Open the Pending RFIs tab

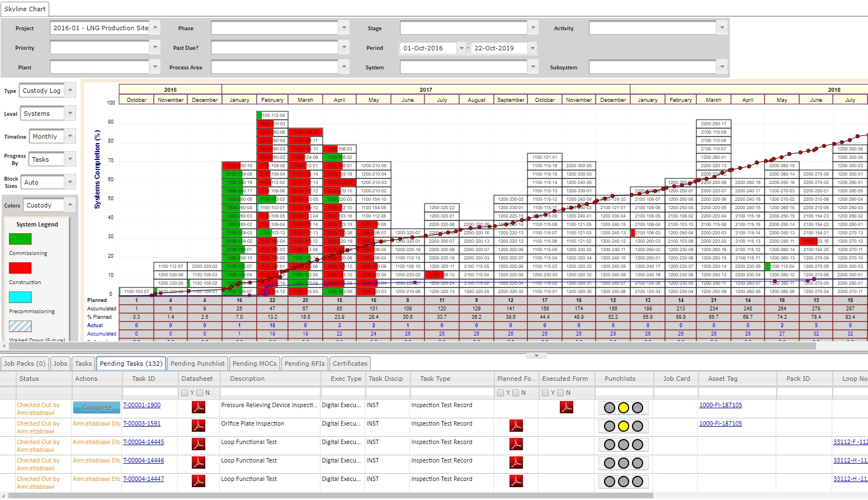coord(305,364)
